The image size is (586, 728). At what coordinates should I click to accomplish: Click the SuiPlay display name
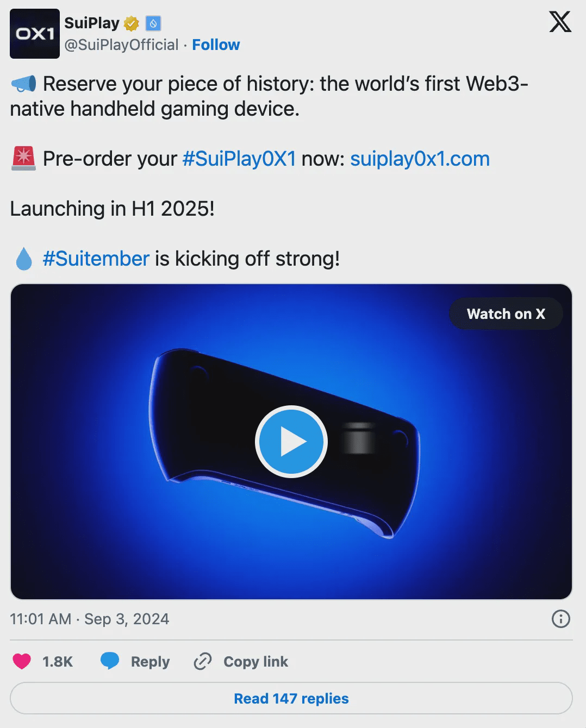coord(92,23)
